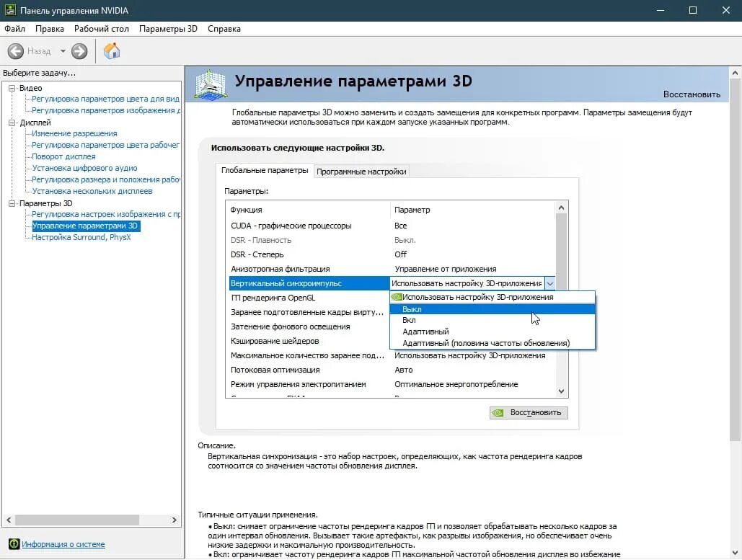The width and height of the screenshot is (742, 560).
Task: Open Регулировка размера и положения рабочего стола
Action: coord(105,179)
